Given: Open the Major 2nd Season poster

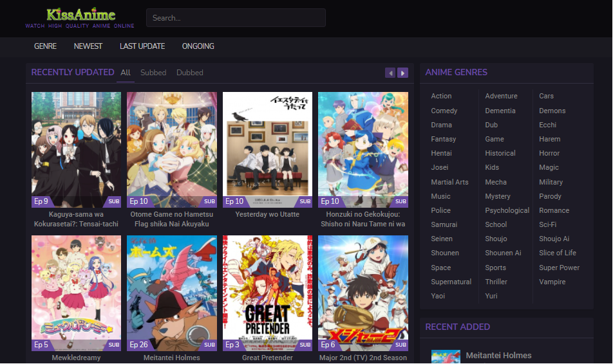Looking at the screenshot, I should tap(363, 293).
